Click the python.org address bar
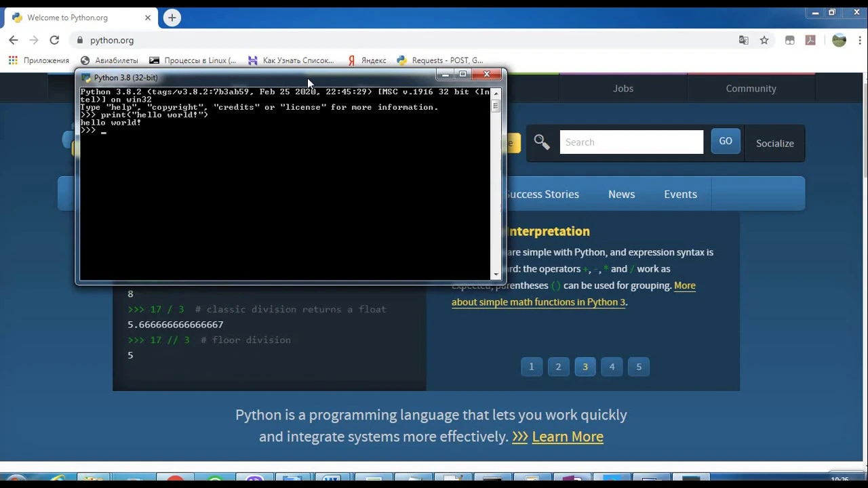This screenshot has height=488, width=868. (x=407, y=40)
